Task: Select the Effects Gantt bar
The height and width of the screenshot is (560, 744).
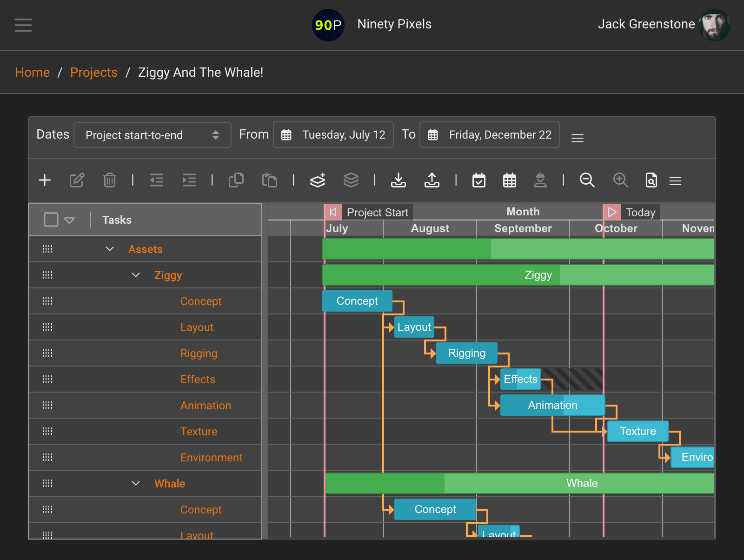Action: click(x=521, y=379)
